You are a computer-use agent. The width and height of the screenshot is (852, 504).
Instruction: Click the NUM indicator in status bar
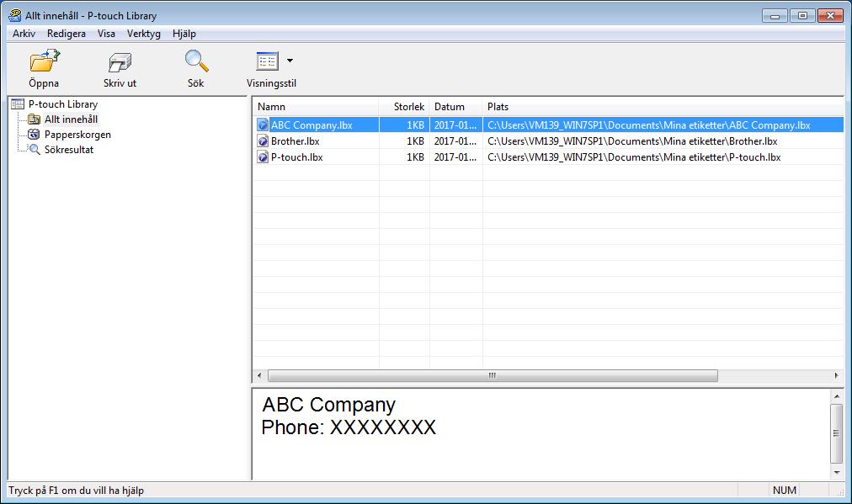784,490
